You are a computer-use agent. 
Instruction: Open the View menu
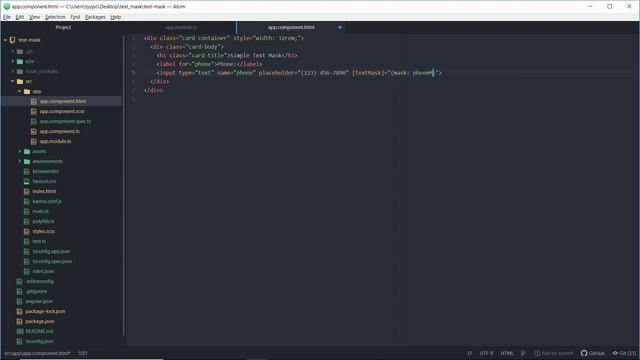click(35, 17)
